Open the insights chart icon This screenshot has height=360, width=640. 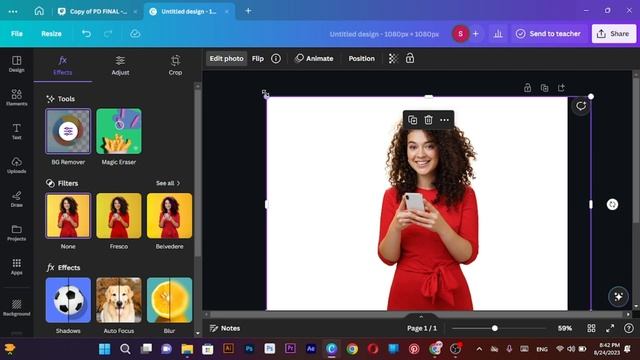point(498,34)
